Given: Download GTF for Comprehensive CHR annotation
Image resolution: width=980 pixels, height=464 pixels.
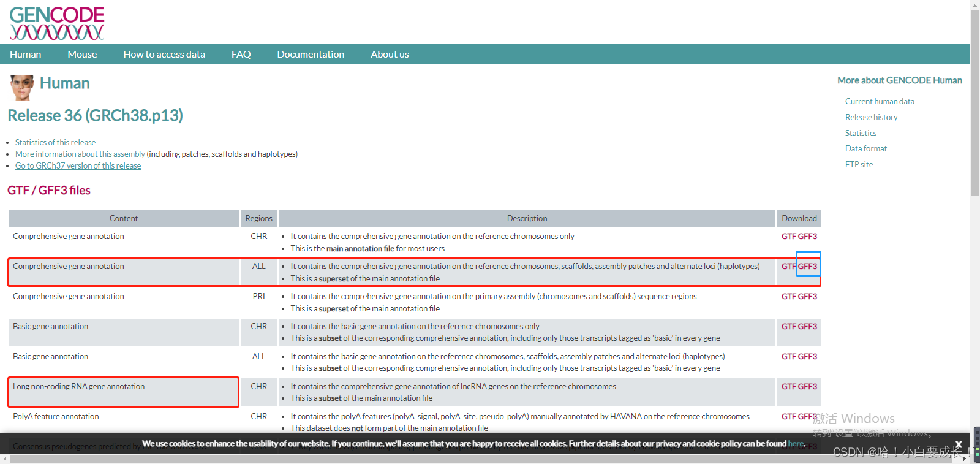Looking at the screenshot, I should 788,236.
